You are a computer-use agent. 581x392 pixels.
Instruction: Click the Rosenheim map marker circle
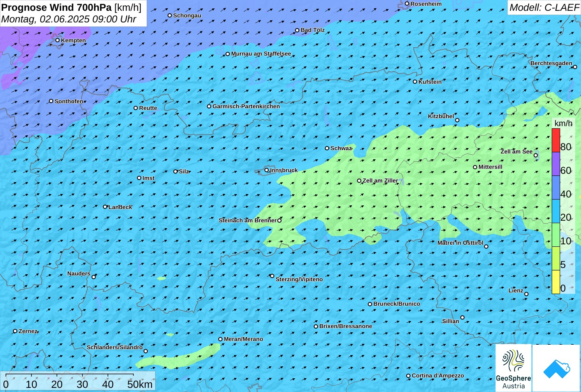click(407, 4)
